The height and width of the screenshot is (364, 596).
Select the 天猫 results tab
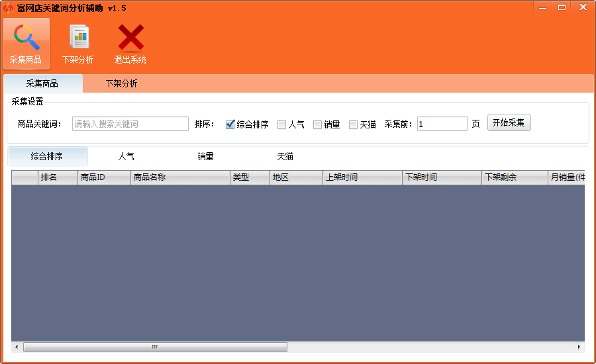(x=285, y=157)
